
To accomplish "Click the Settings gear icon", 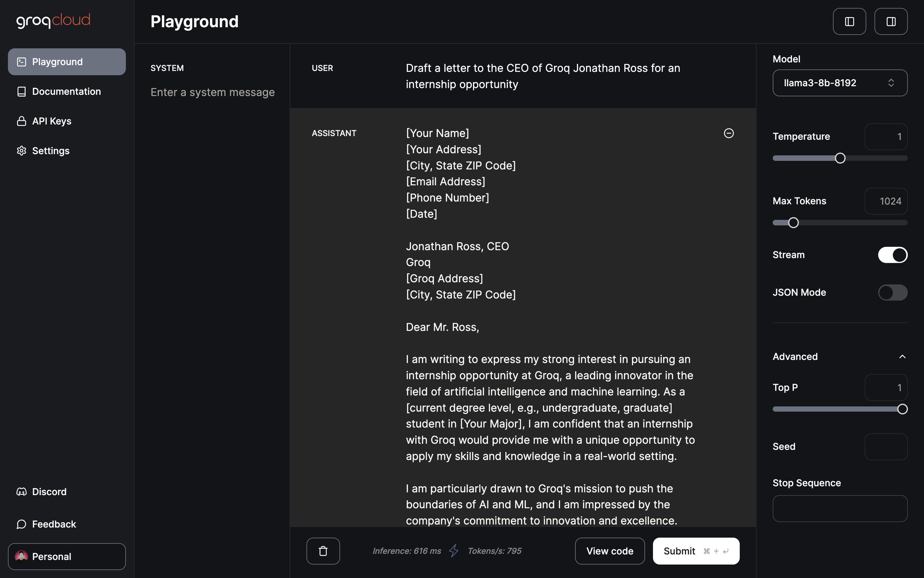I will [x=22, y=150].
